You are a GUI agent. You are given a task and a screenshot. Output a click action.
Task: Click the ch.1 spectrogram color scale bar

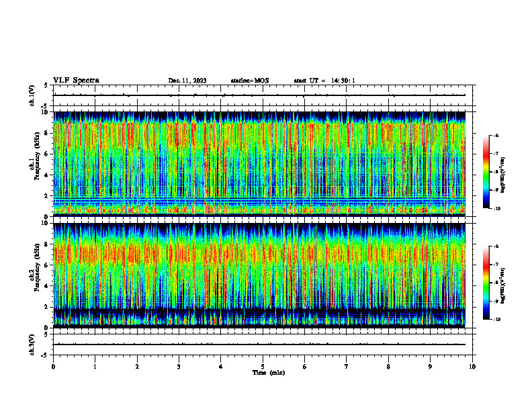point(486,172)
